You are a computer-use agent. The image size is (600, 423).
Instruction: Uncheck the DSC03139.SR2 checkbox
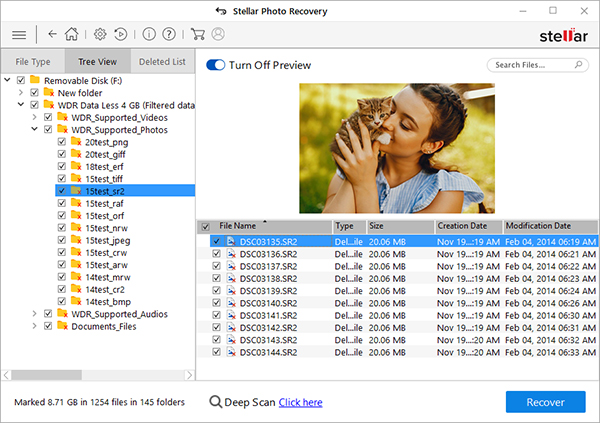(x=216, y=290)
